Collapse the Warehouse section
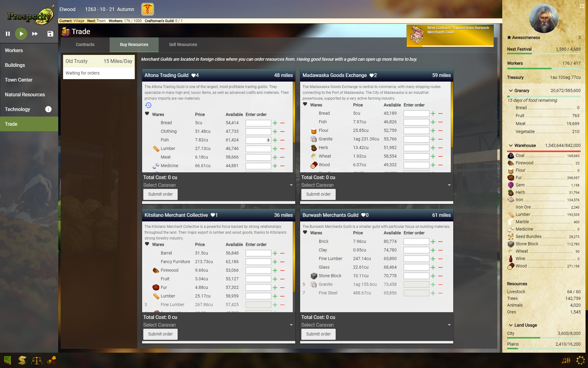Screen dimensions: 588x368 [x=511, y=145]
